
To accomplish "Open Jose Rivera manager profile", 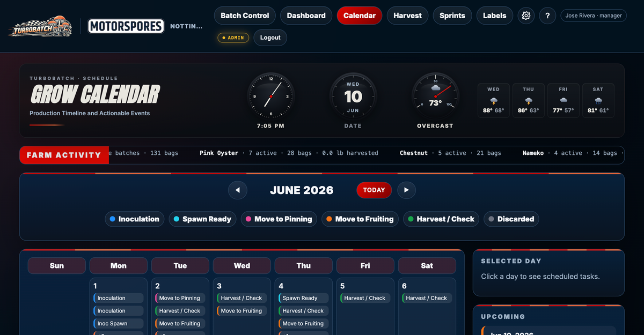I will click(594, 16).
